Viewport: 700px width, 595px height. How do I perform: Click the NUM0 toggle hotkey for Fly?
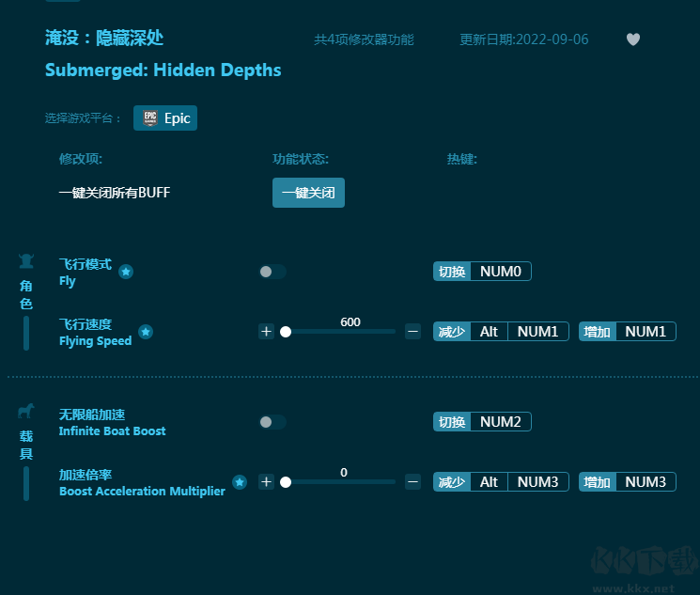tap(482, 271)
